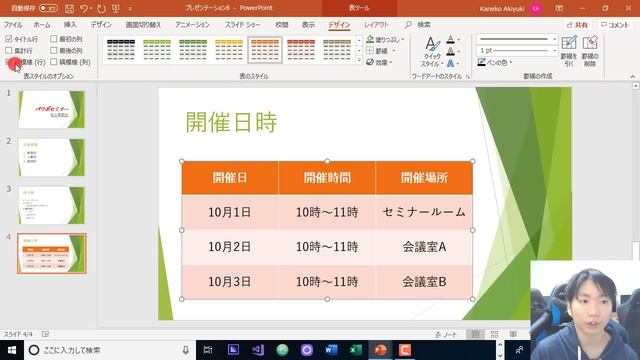The height and width of the screenshot is (360, 640).
Task: Click the accessibility icon in the status bar
Action: pos(45,334)
